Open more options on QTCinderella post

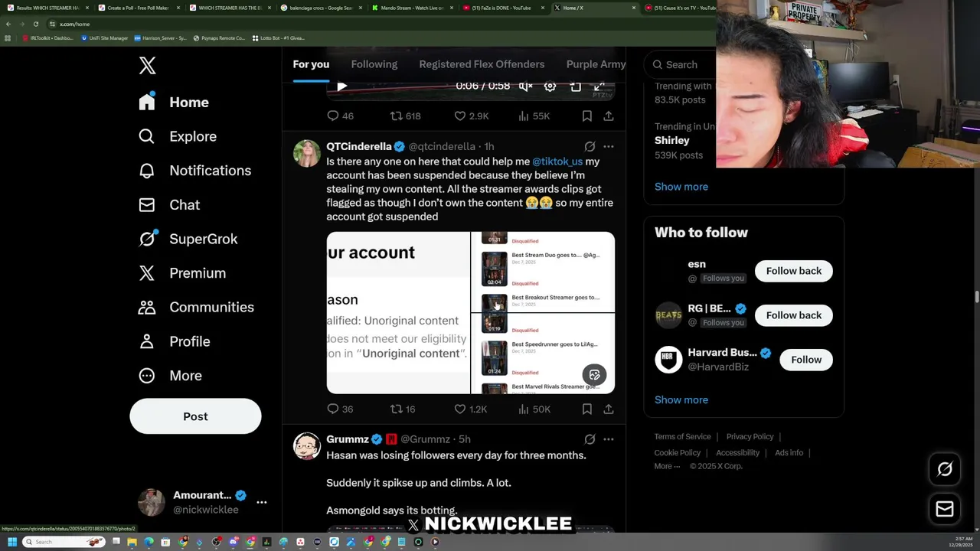[x=609, y=146]
